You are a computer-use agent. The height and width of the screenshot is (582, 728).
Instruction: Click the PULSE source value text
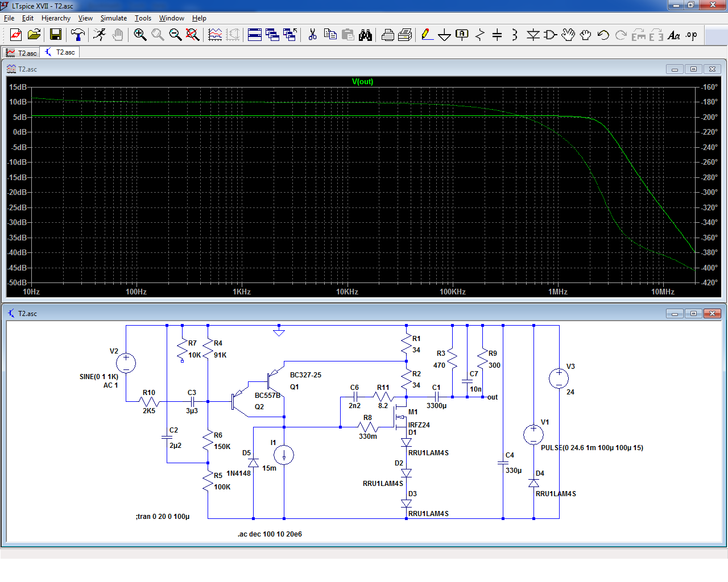[592, 448]
